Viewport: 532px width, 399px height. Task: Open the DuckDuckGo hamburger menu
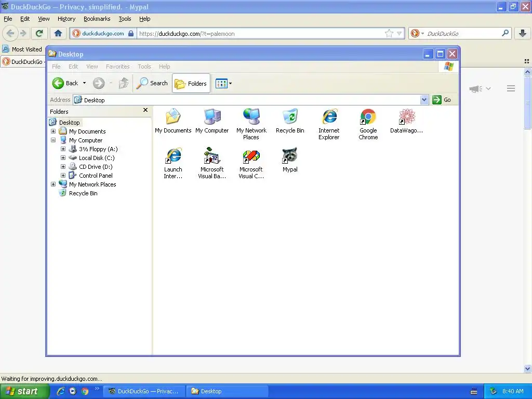click(511, 88)
